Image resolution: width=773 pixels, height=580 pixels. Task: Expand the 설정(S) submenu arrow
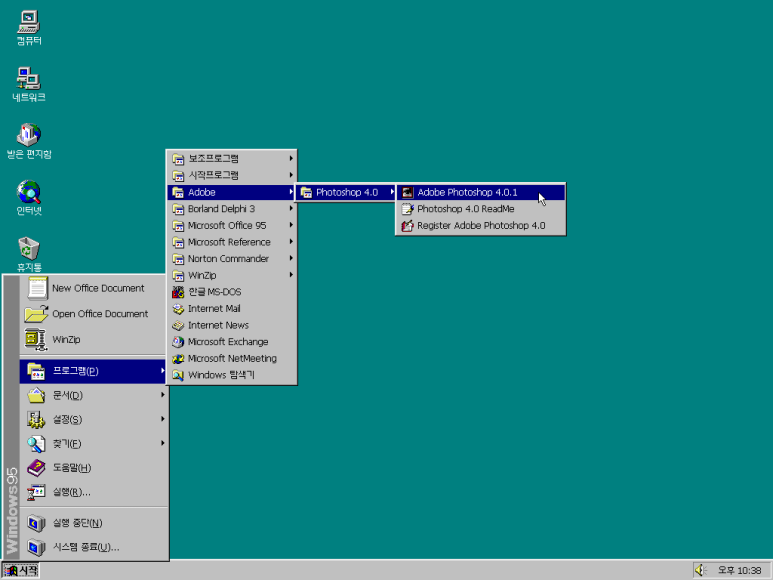click(x=162, y=419)
